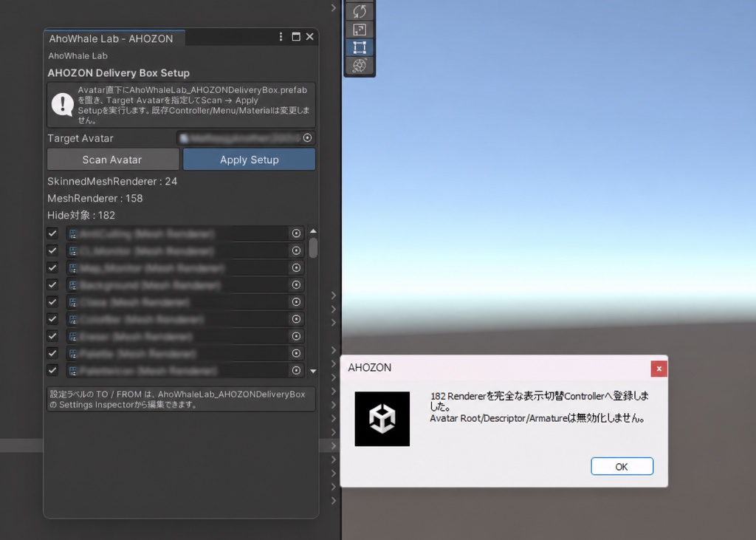
Task: Open object picker on the Eraser row
Action: tap(297, 336)
